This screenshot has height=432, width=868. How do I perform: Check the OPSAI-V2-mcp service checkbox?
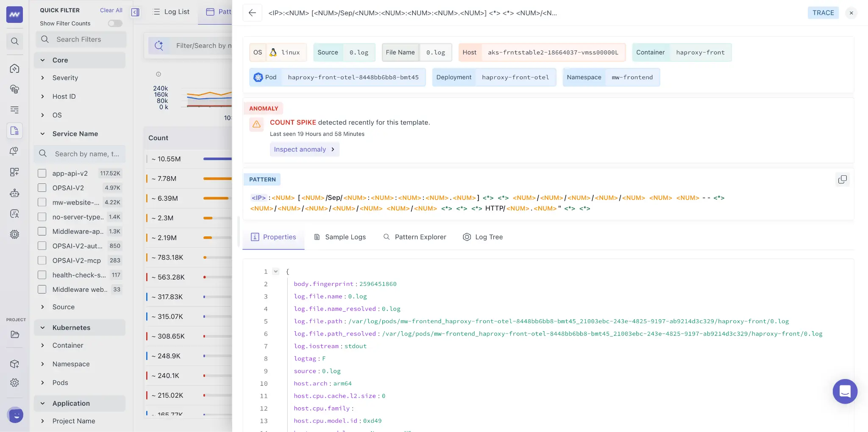(42, 260)
